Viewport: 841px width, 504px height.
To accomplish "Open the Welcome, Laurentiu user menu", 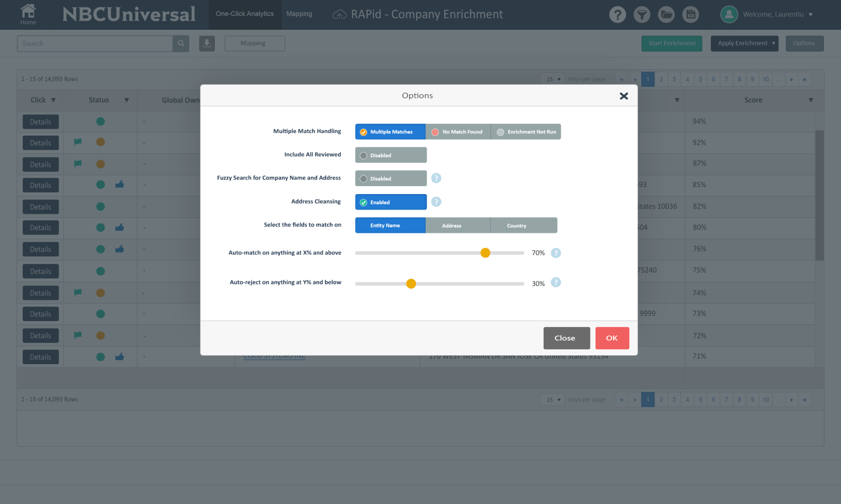I will [x=778, y=14].
